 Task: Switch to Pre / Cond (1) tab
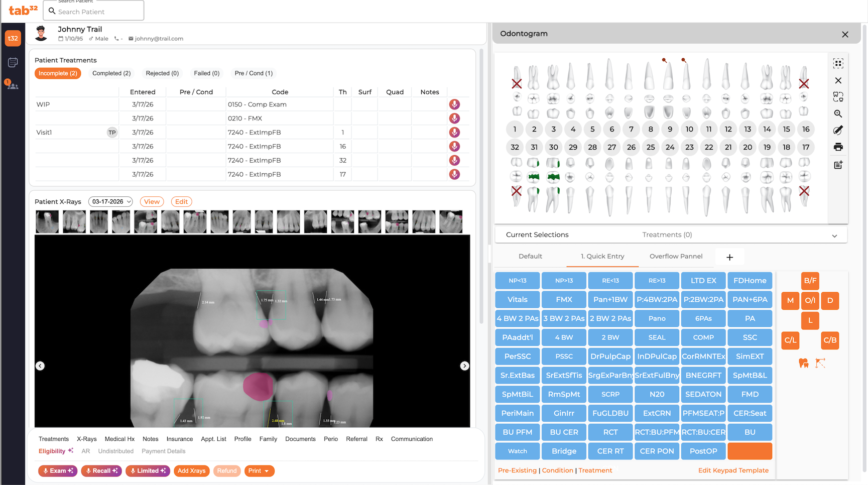pos(254,73)
